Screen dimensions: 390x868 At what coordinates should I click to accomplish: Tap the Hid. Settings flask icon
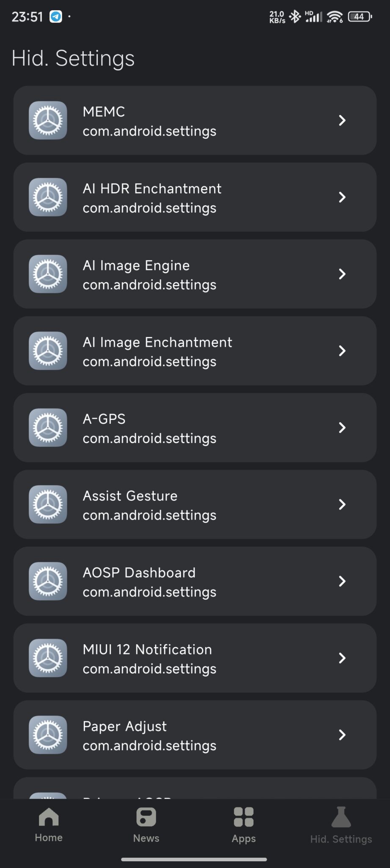(x=341, y=817)
